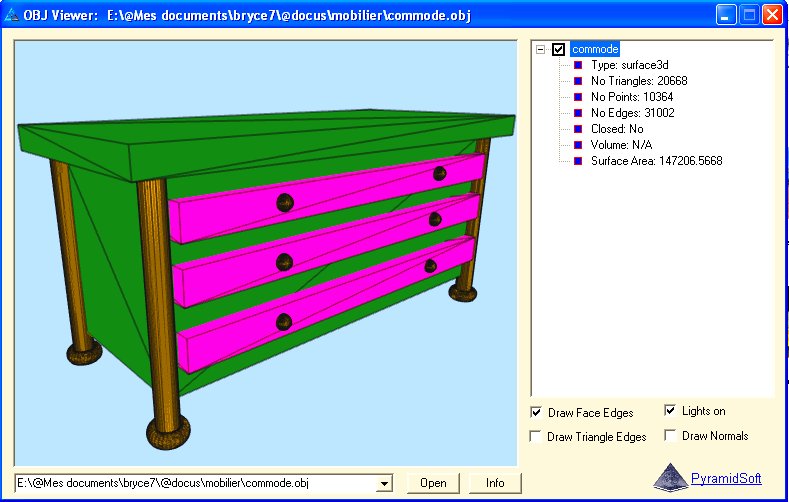
Task: Select 'No Points: 10364' row
Action: click(632, 97)
